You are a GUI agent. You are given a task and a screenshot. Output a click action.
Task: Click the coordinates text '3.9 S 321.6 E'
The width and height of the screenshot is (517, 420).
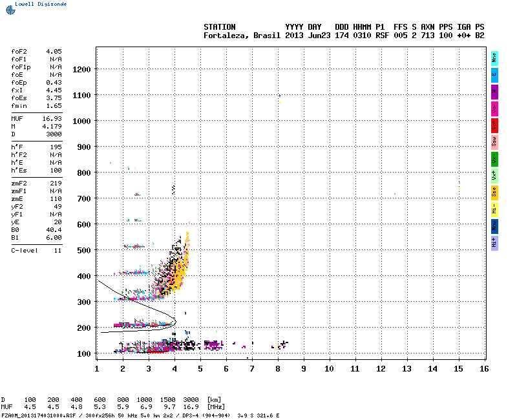tap(258, 415)
